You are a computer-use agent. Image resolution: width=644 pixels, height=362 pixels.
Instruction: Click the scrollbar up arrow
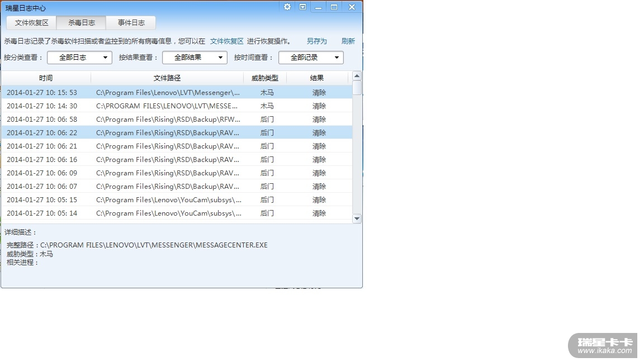click(357, 76)
